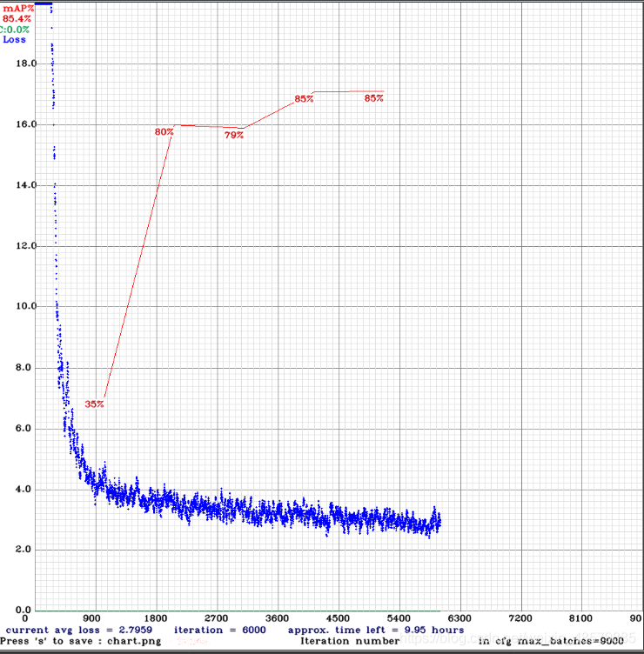Click the last 85% mAP label on the line
This screenshot has width=644, height=654.
[373, 98]
